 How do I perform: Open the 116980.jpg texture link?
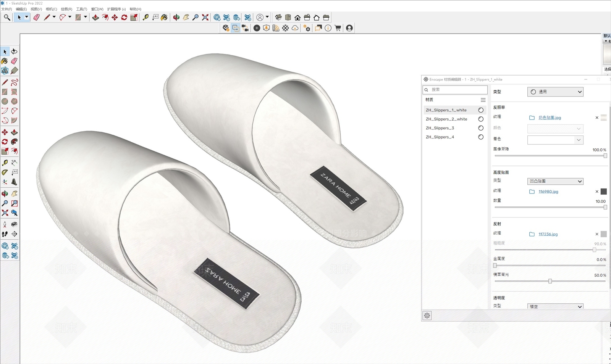(548, 192)
